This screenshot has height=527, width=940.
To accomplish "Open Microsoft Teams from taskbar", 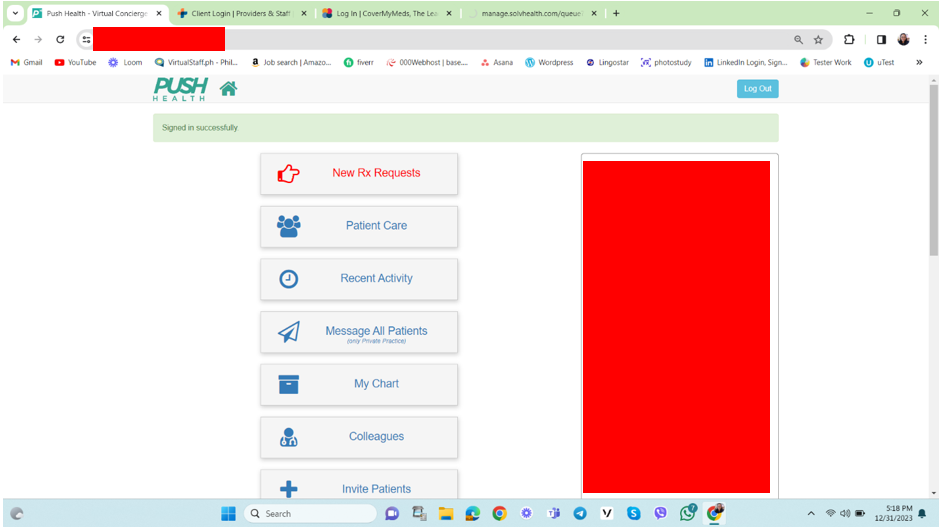I will click(x=553, y=514).
